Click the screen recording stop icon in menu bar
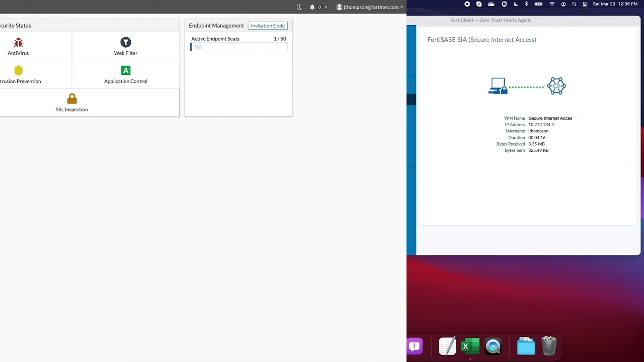Viewport: 644px width, 362px height. pos(467,4)
